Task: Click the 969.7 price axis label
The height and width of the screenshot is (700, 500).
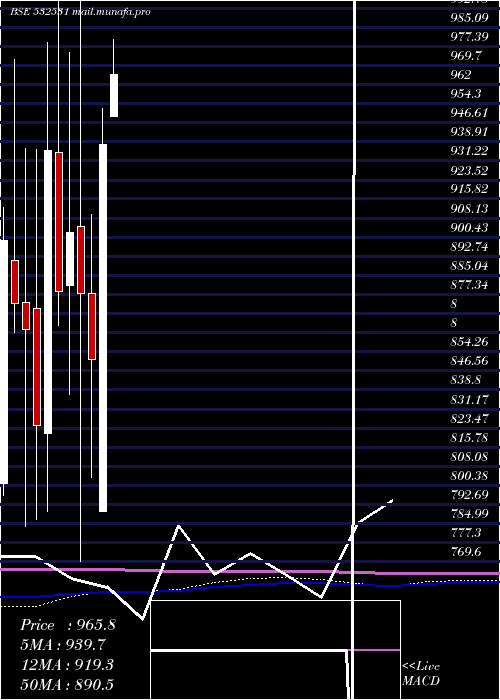Action: point(466,56)
